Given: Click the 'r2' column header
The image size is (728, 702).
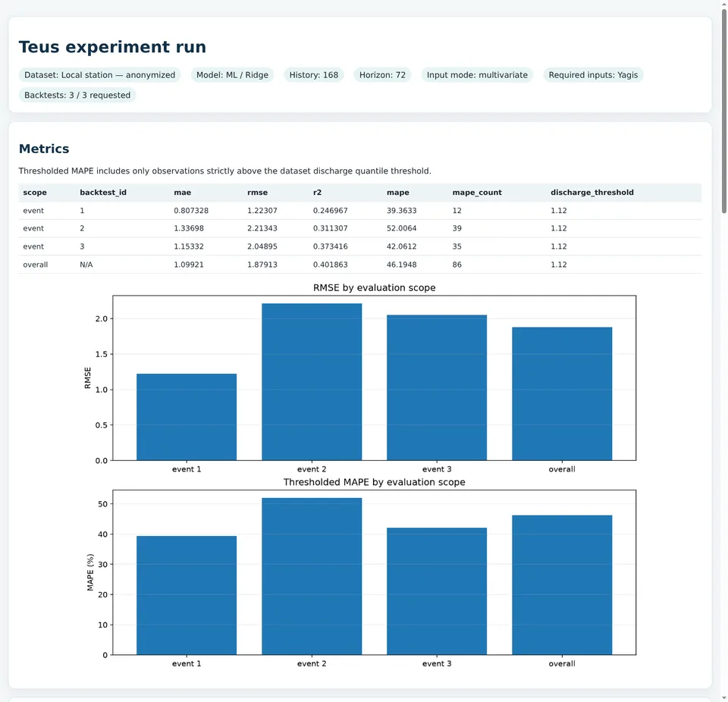Looking at the screenshot, I should click(x=318, y=193).
